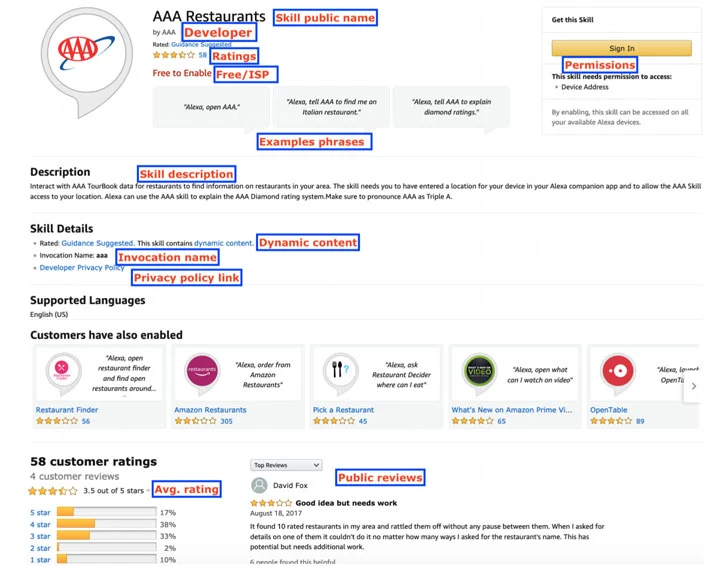Open the Amazon Restaurants skill icon

coord(202,371)
